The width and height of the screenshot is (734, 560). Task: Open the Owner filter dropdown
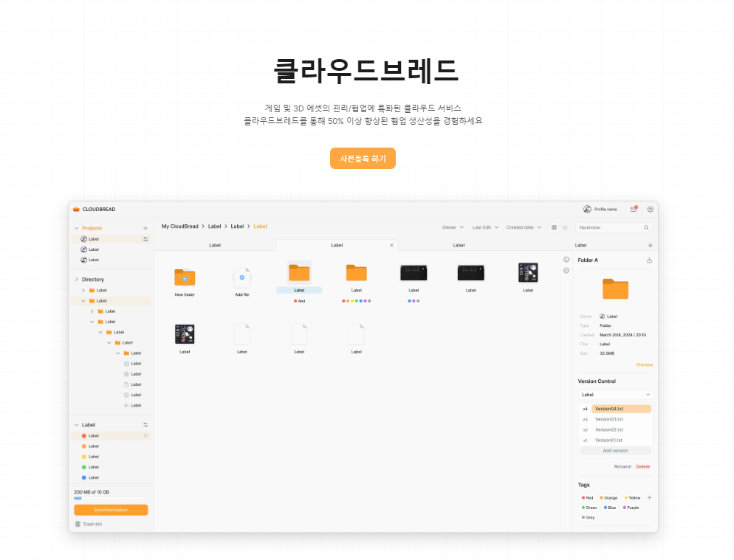(453, 227)
